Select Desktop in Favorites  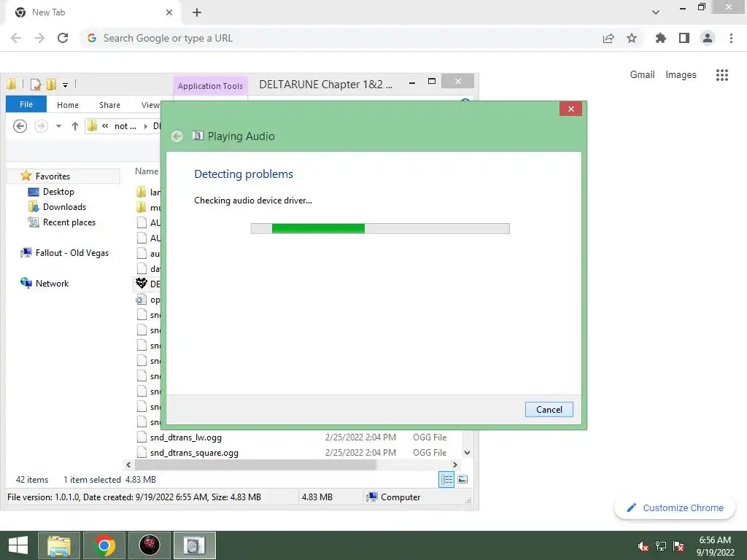[x=58, y=192]
